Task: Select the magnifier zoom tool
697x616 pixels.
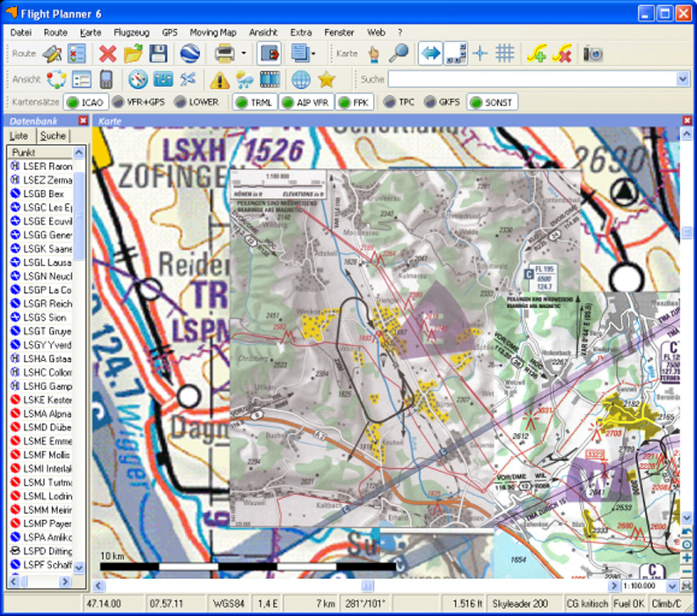Action: 399,54
